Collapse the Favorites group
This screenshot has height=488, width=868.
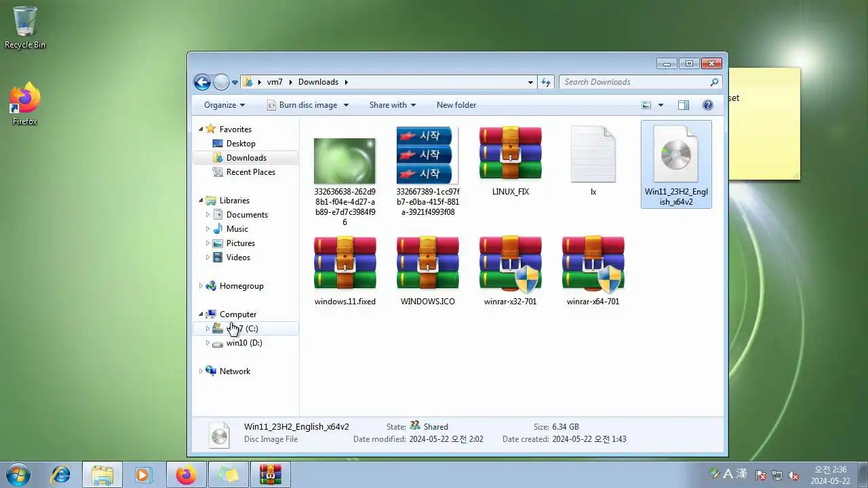pos(201,129)
